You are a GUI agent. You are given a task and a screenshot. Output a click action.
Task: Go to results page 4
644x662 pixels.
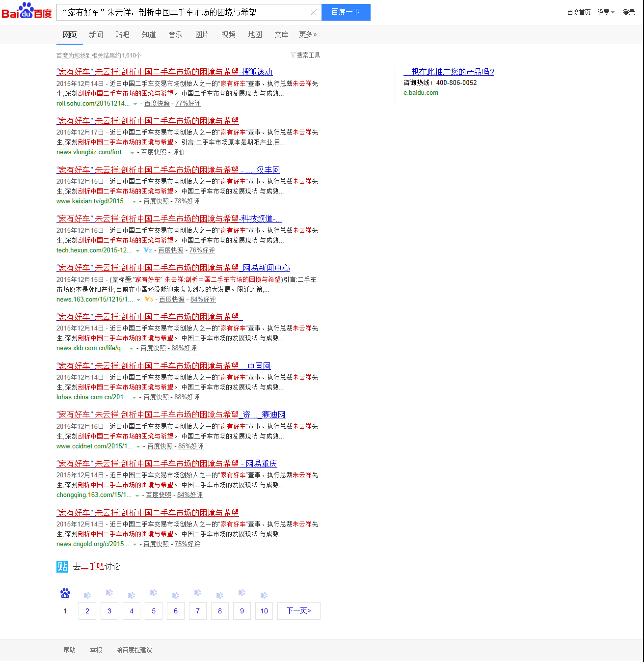pyautogui.click(x=132, y=611)
